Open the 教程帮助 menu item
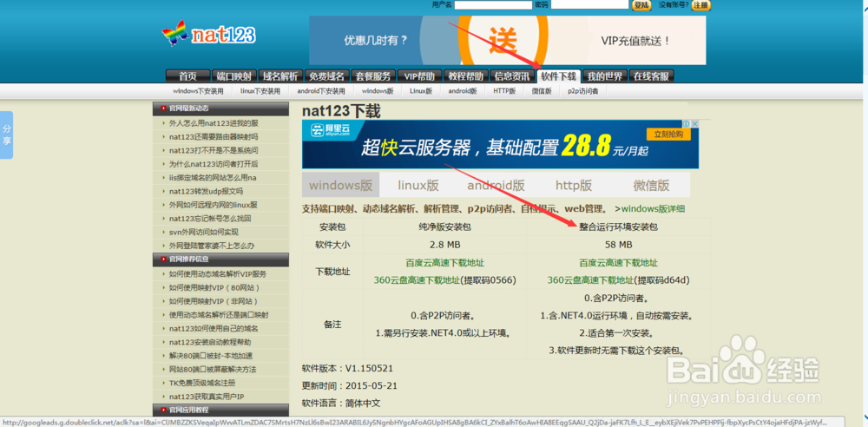 466,76
